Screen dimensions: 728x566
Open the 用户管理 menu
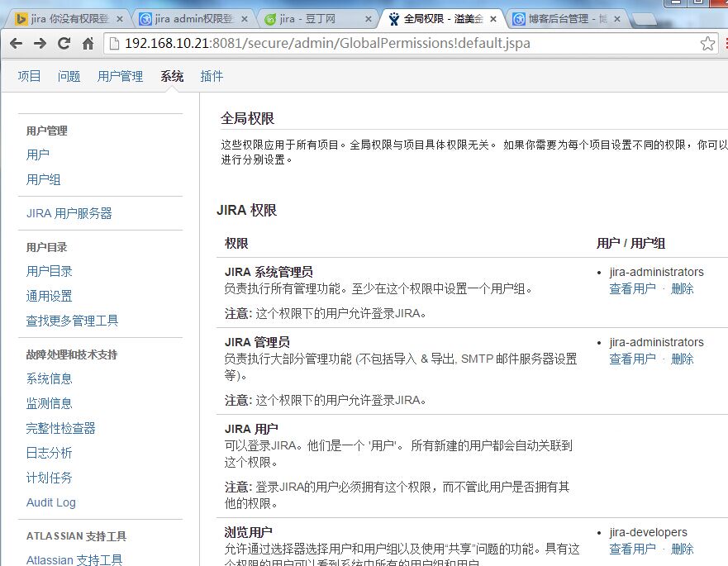(x=120, y=76)
